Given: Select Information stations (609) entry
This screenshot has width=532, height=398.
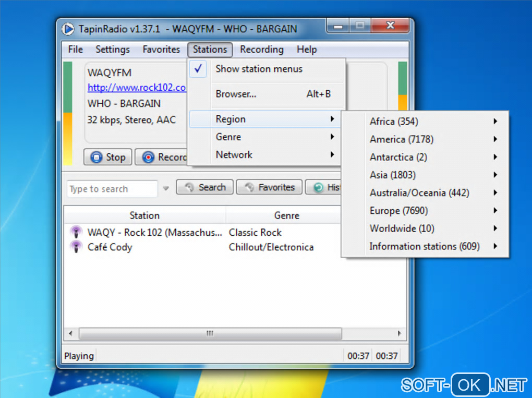Looking at the screenshot, I should click(425, 246).
